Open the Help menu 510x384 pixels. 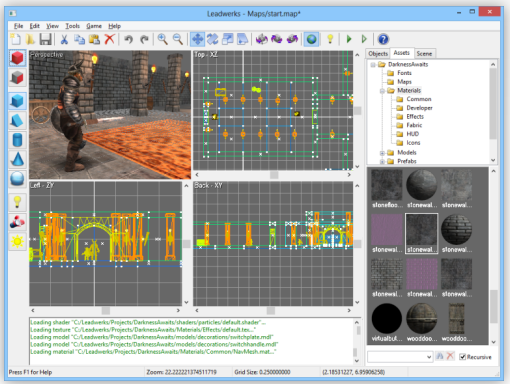(114, 26)
